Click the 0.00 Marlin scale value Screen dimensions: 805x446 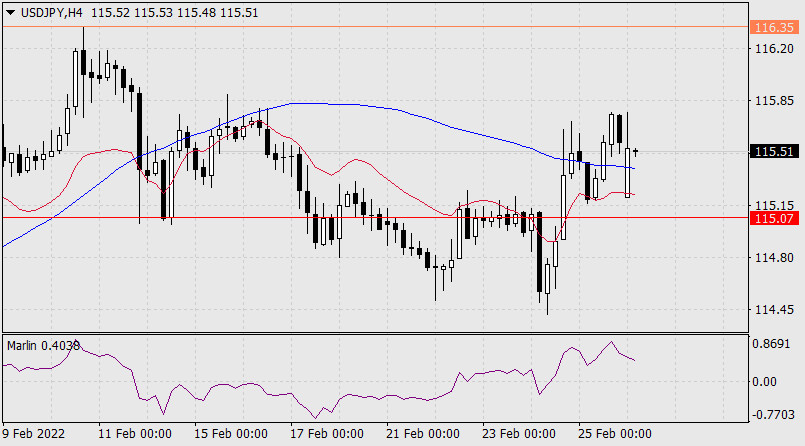764,382
